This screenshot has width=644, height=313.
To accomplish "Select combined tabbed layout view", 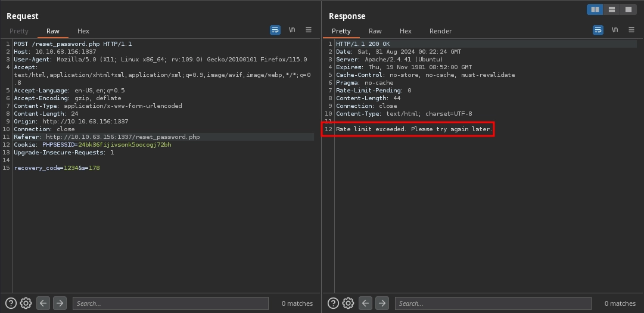I will coord(628,10).
